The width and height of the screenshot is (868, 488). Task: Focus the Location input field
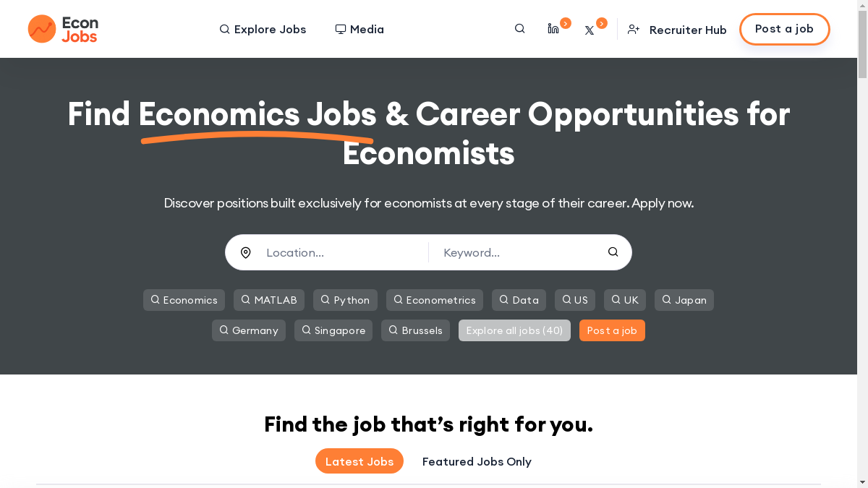point(340,252)
